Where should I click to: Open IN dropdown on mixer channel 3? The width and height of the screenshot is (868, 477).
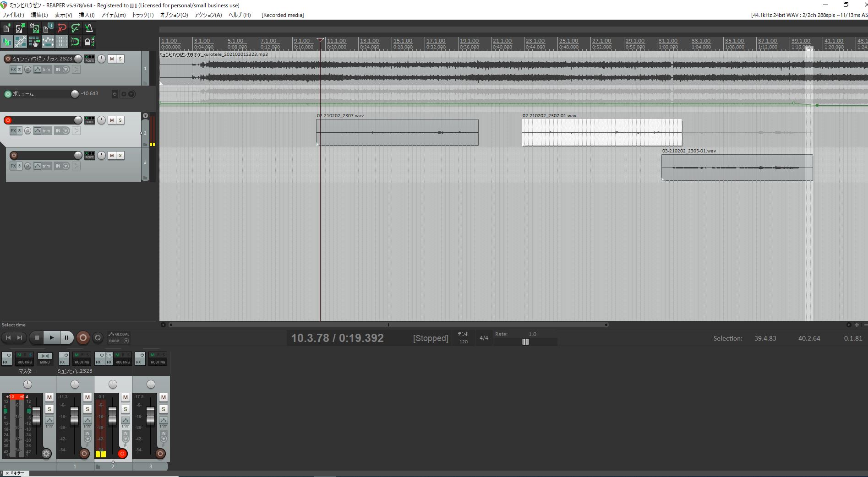click(164, 436)
